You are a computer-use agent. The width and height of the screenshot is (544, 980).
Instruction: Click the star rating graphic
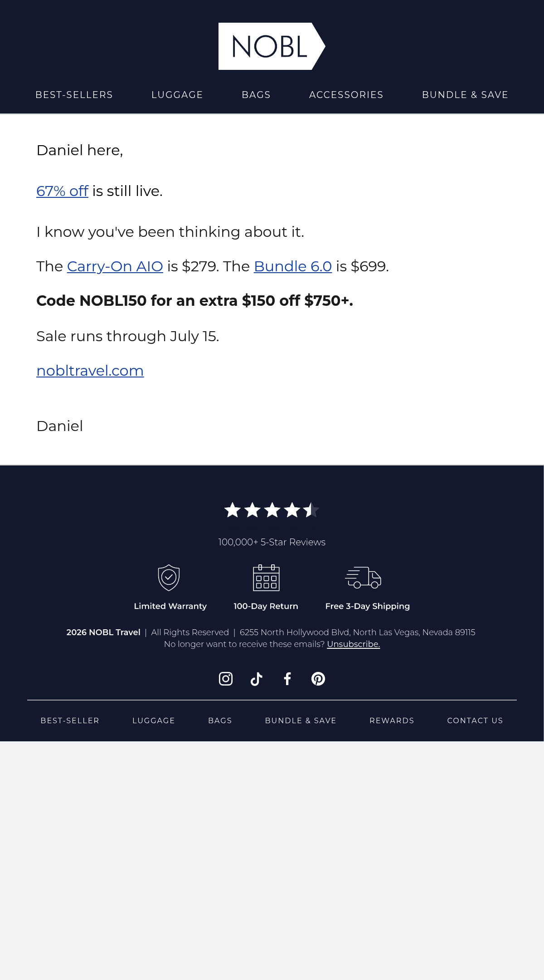click(x=272, y=510)
